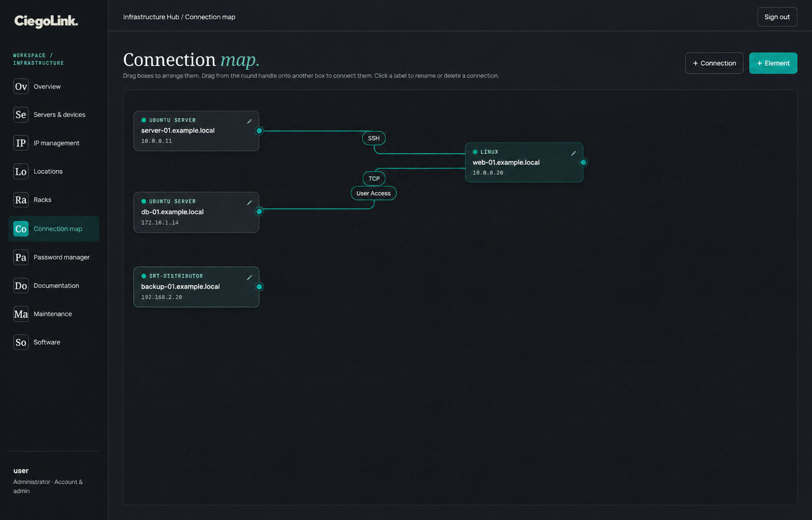Click the SRT-DISTRIBUTOR type label
Screen dimensions: 812x520
tap(176, 276)
